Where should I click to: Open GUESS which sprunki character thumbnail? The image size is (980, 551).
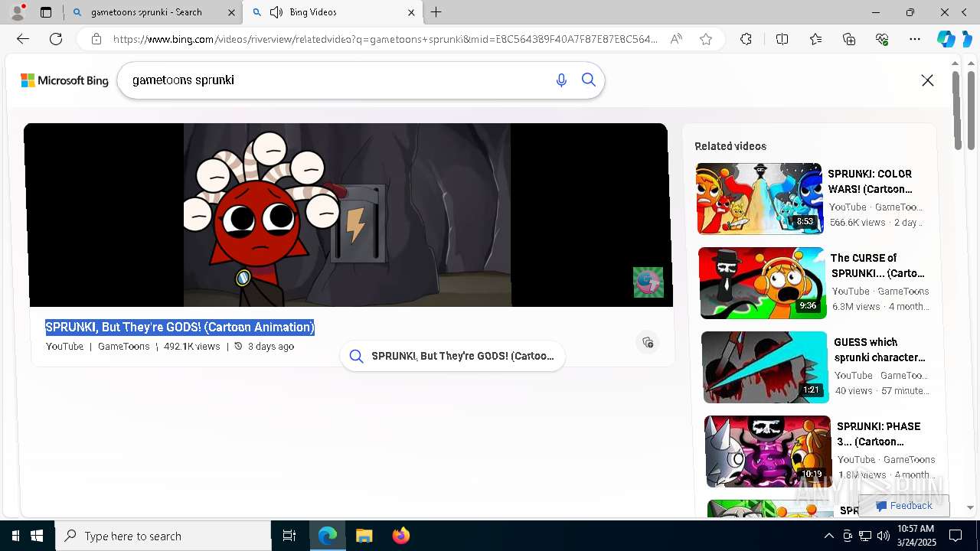pos(766,367)
